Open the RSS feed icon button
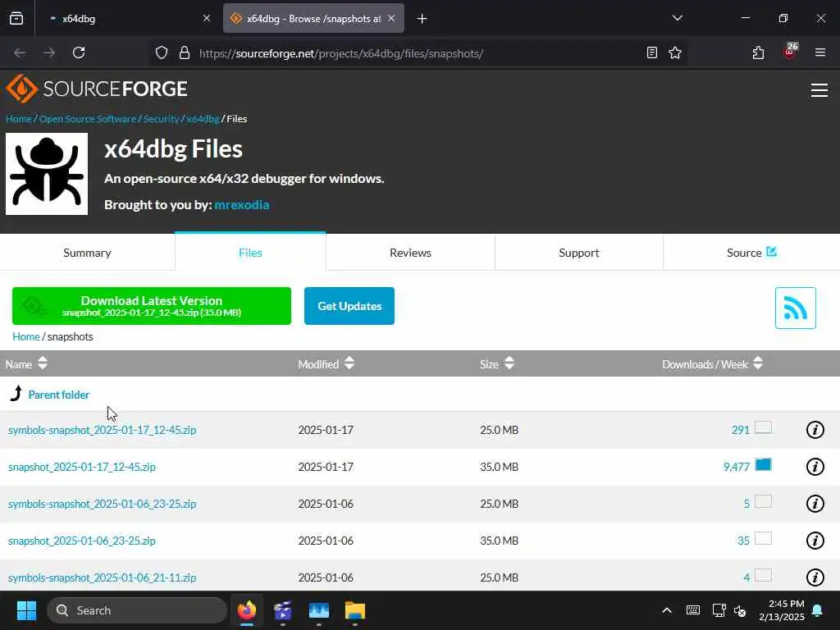 (795, 308)
